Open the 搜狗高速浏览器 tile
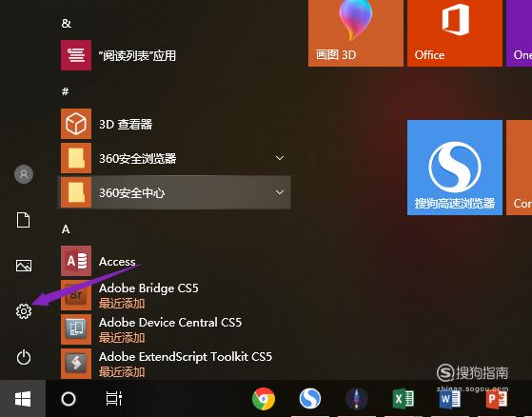This screenshot has width=532, height=417. [x=455, y=168]
